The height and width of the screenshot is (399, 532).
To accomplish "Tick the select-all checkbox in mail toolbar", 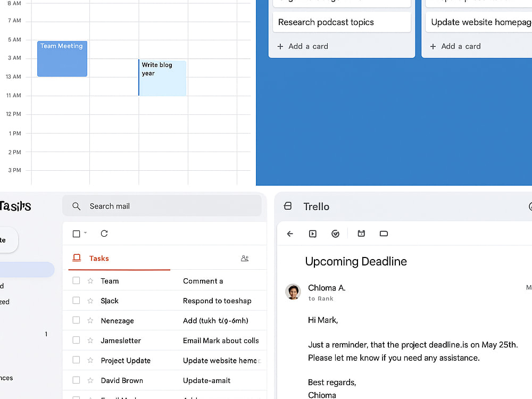I will tap(76, 234).
